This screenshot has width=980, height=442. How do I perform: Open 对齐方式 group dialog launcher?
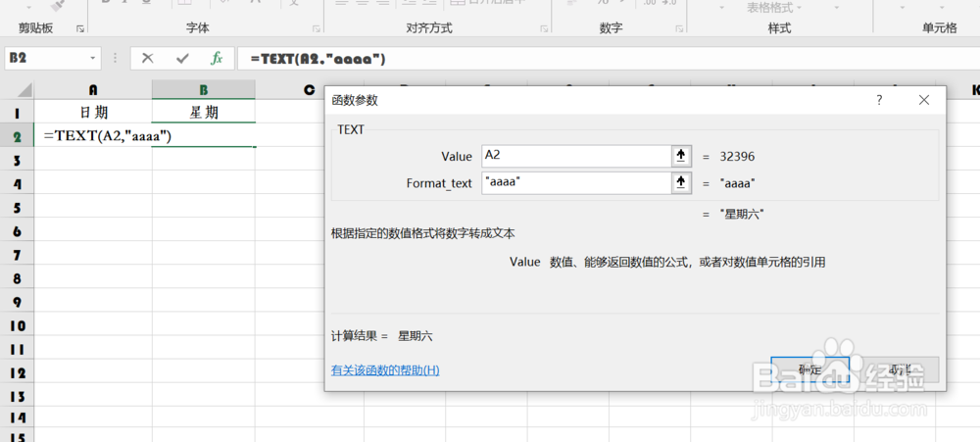(x=544, y=28)
